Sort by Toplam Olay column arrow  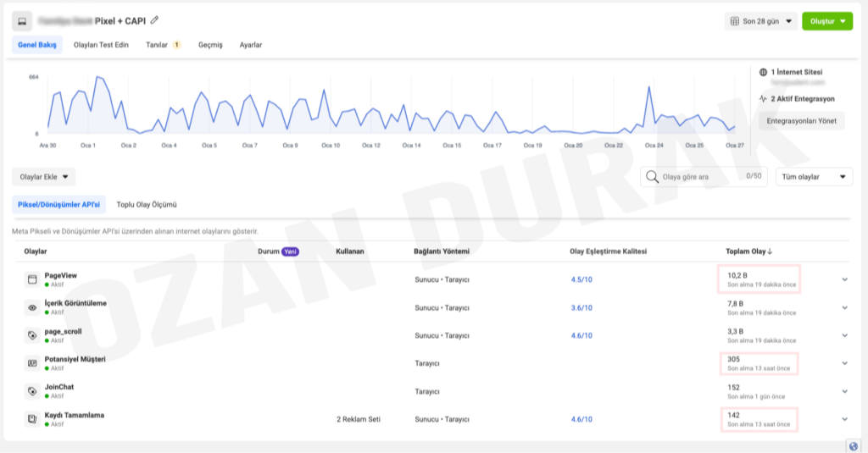[770, 251]
